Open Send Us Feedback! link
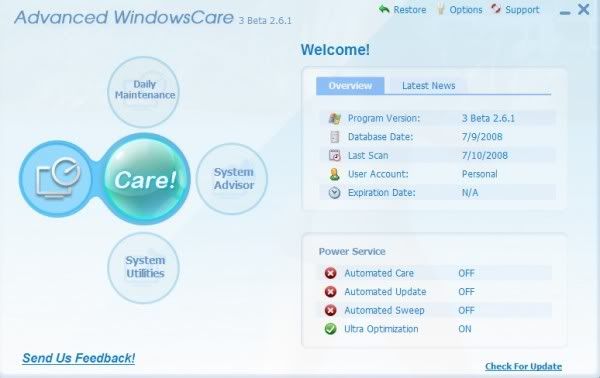 [x=79, y=358]
